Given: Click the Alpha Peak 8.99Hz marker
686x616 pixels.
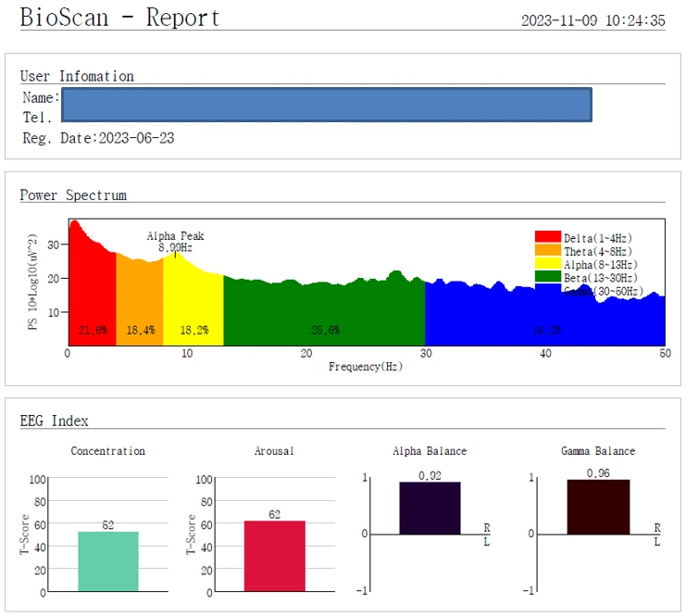Looking at the screenshot, I should pyautogui.click(x=176, y=242).
